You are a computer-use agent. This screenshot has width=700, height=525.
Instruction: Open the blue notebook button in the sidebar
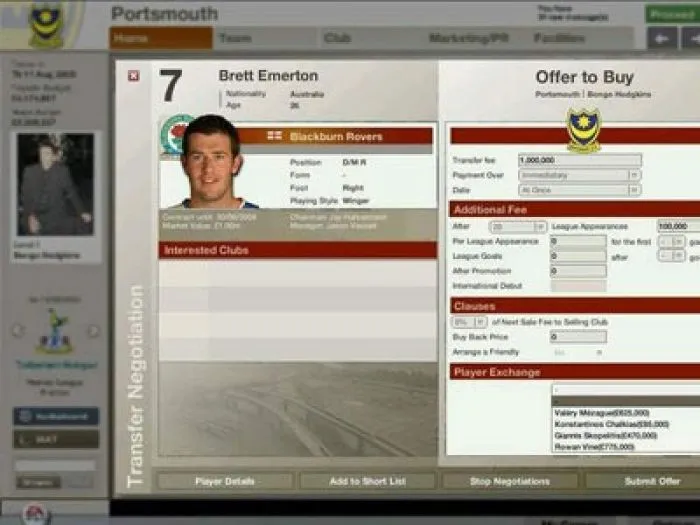point(56,416)
